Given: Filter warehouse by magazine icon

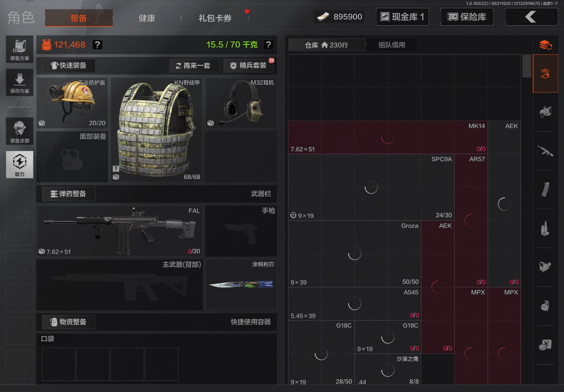Looking at the screenshot, I should 545,189.
